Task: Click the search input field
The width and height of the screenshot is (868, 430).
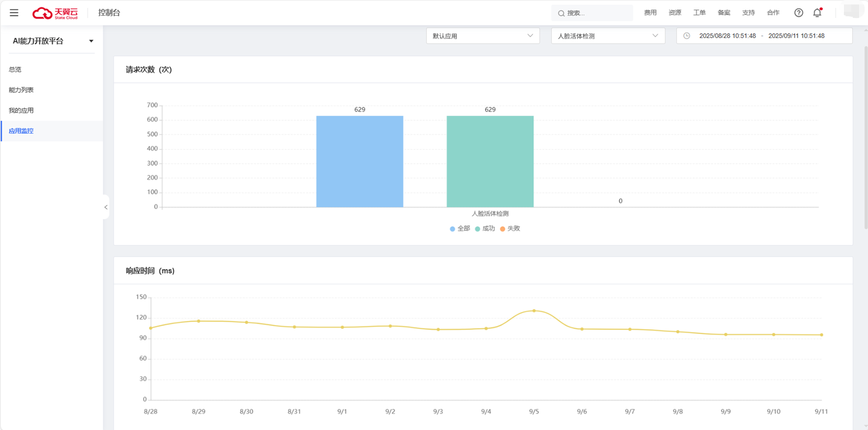Action: coord(592,13)
